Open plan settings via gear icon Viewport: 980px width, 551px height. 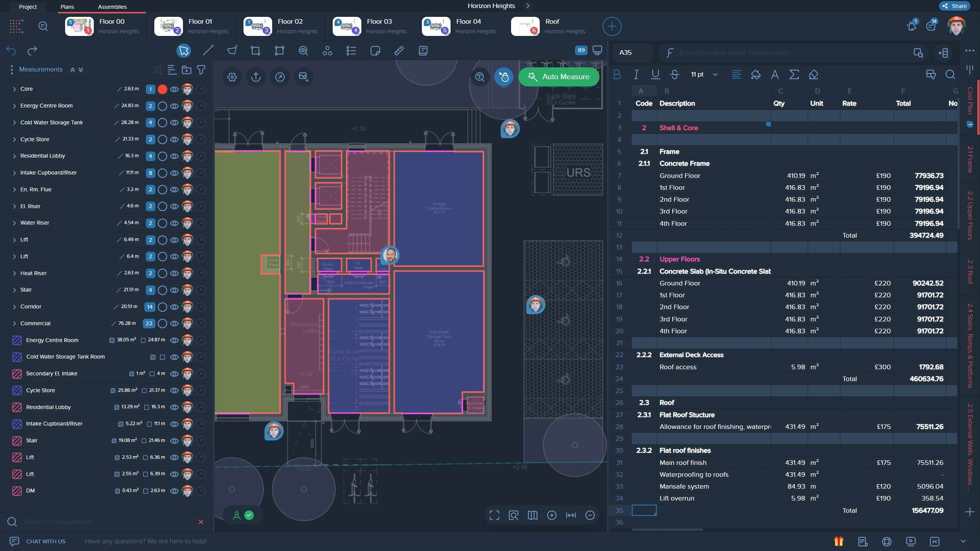tap(232, 77)
